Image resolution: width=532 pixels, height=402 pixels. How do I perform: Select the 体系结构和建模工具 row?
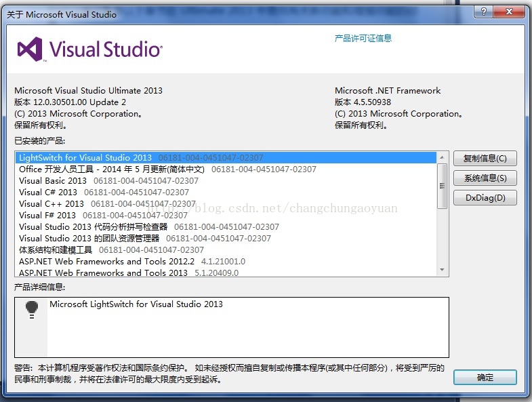(226, 250)
